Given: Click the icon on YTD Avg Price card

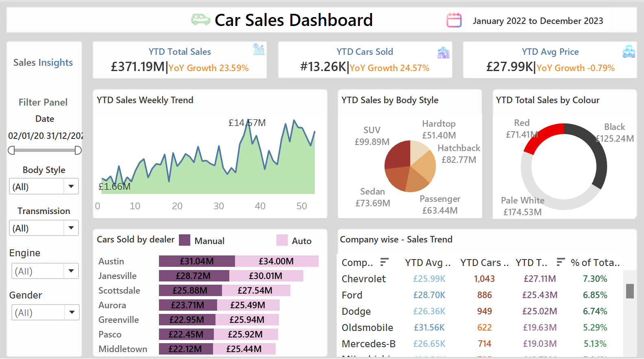Looking at the screenshot, I should pos(629,52).
